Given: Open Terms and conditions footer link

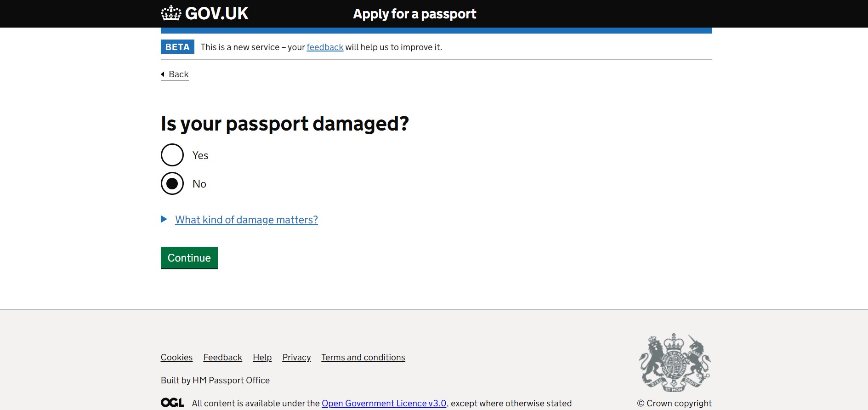Looking at the screenshot, I should click(363, 357).
